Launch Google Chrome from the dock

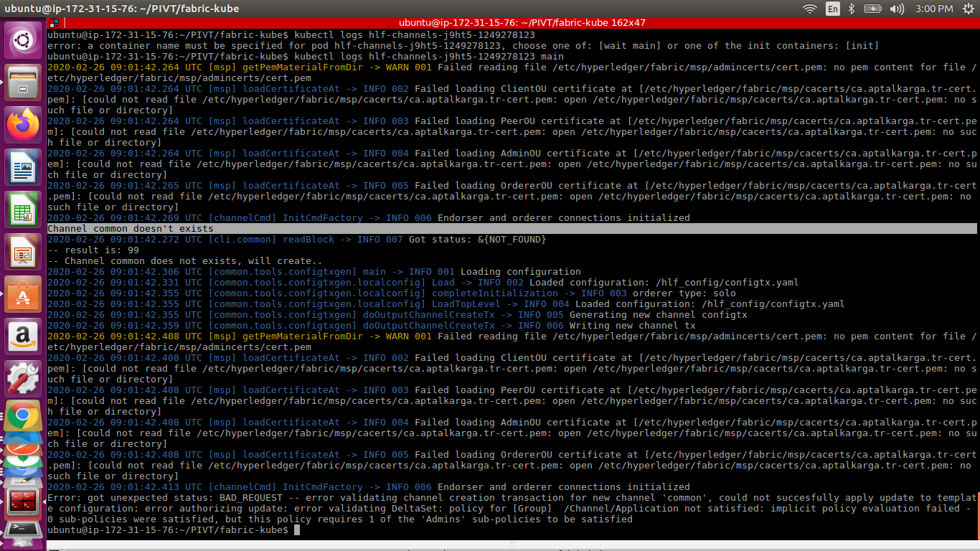pyautogui.click(x=23, y=416)
